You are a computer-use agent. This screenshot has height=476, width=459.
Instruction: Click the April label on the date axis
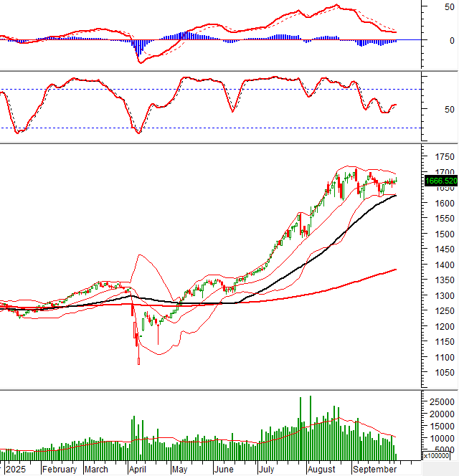point(137,470)
